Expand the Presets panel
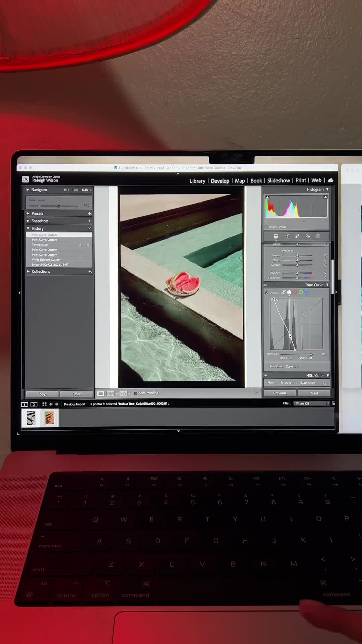The height and width of the screenshot is (644, 362). 28,213
